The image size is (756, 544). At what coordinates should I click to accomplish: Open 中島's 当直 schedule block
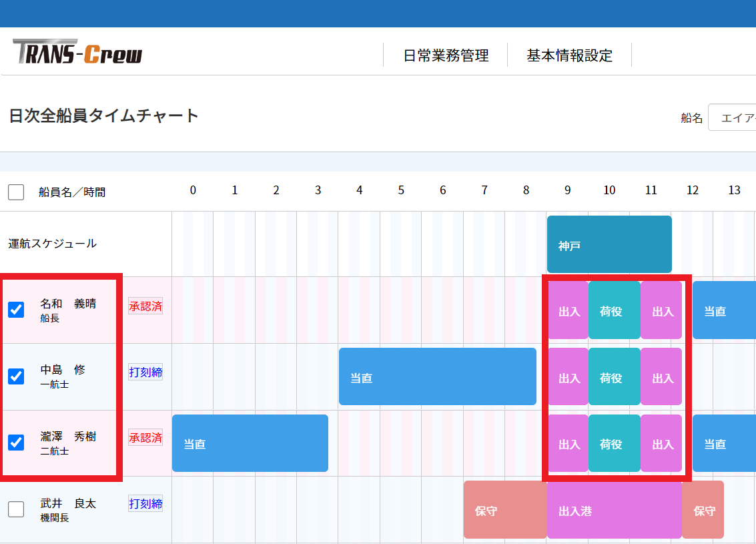[437, 376]
